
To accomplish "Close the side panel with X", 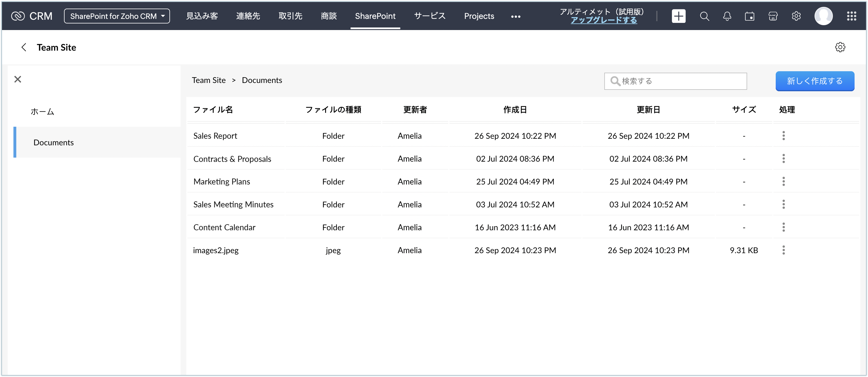I will [17, 79].
